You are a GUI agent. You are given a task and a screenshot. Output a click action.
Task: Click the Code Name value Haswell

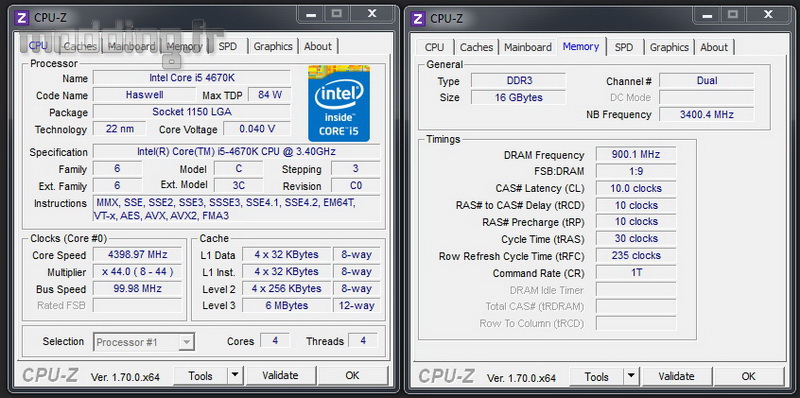point(144,95)
